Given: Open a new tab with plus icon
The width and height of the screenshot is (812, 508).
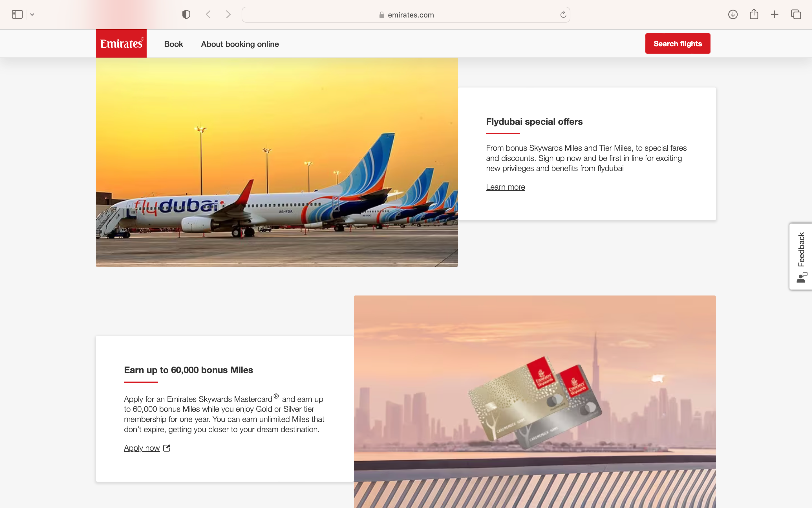Looking at the screenshot, I should pos(775,14).
